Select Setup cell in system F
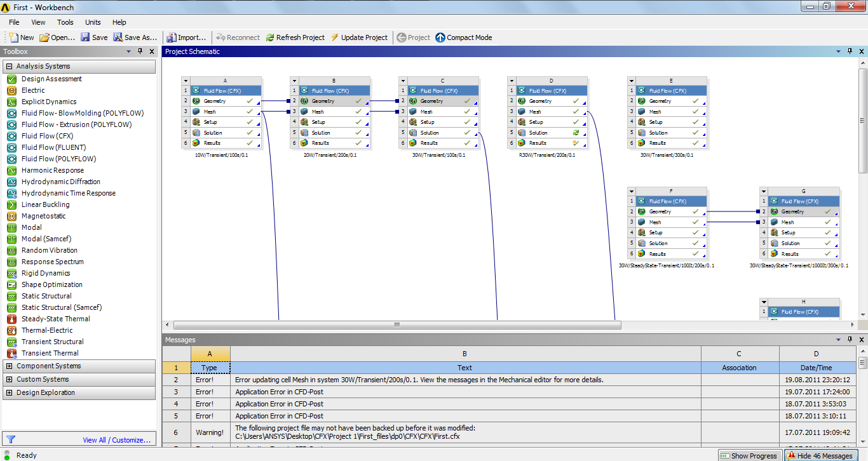This screenshot has height=461, width=868. coord(671,232)
